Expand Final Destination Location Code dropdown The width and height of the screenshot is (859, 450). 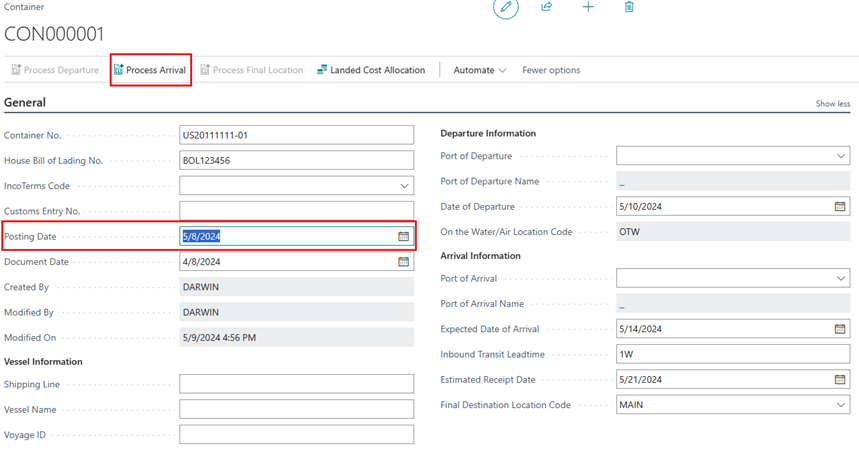click(840, 405)
